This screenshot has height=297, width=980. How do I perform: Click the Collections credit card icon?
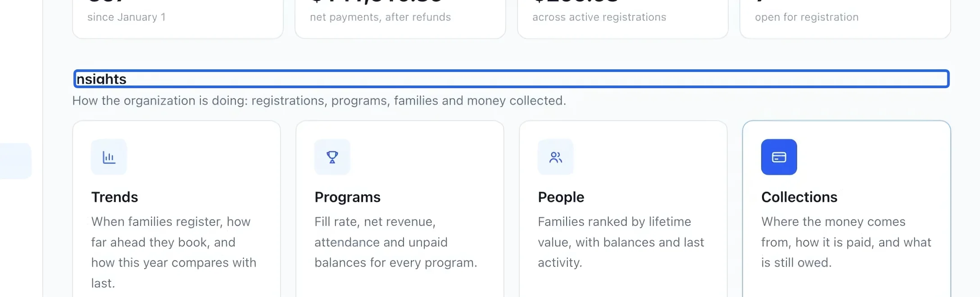[x=779, y=157]
